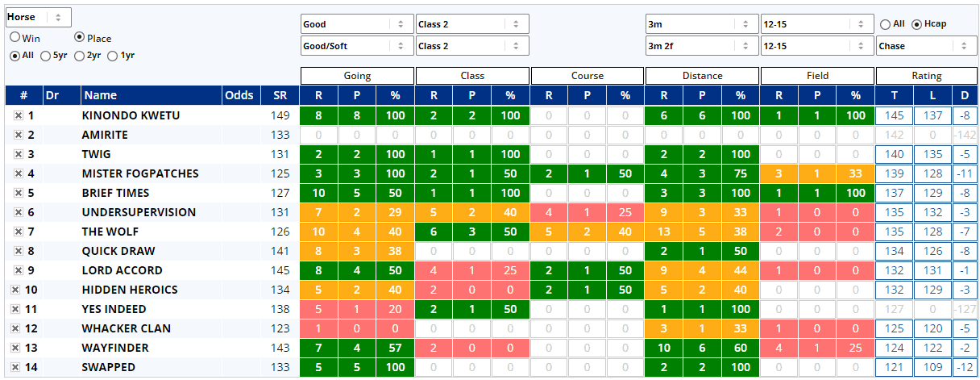The width and height of the screenshot is (980, 380).
Task: Remove Whacker Clan with X icon
Action: (15, 329)
